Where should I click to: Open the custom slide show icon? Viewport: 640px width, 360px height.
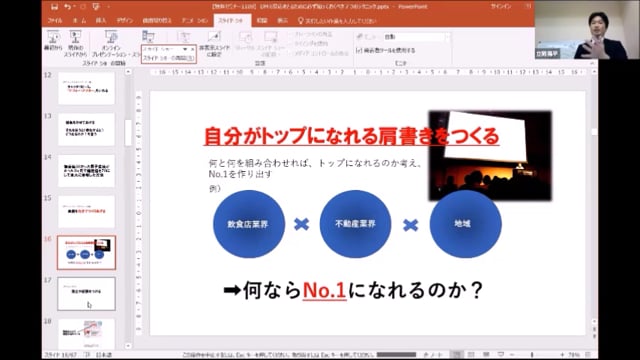tap(148, 37)
